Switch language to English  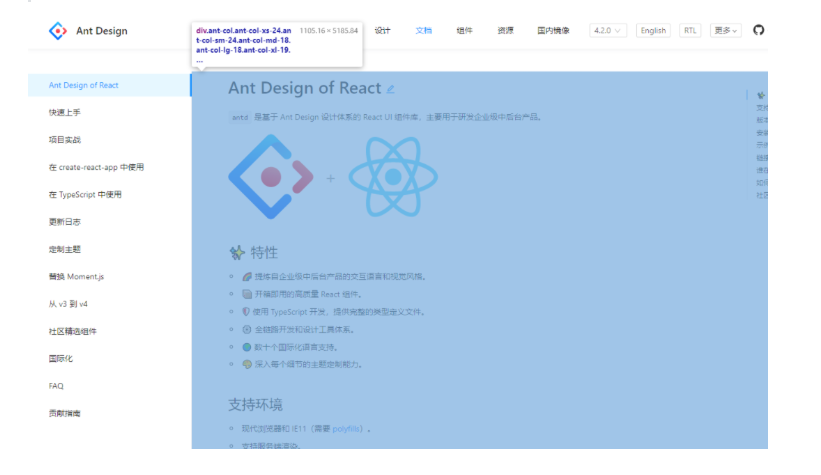coord(653,31)
